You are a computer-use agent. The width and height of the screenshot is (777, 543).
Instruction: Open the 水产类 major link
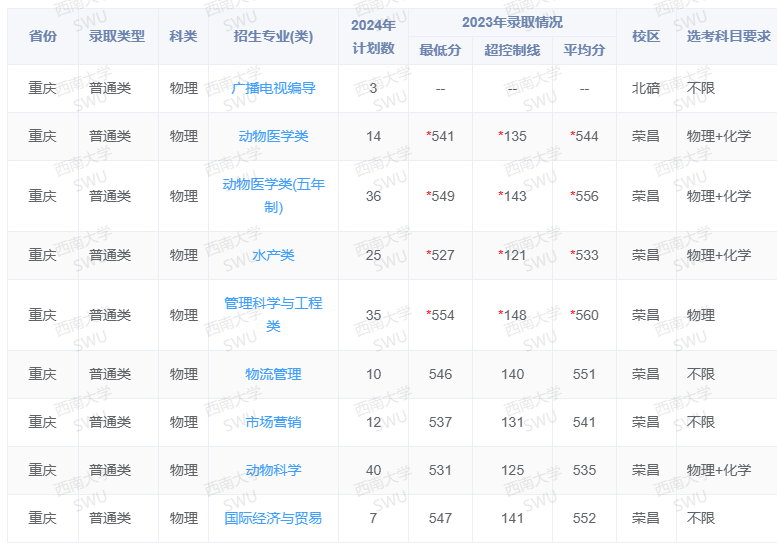(x=273, y=255)
